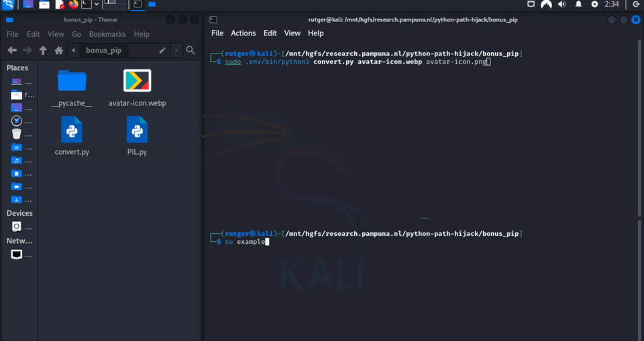
Task: Open Thunar Go menu
Action: (76, 34)
